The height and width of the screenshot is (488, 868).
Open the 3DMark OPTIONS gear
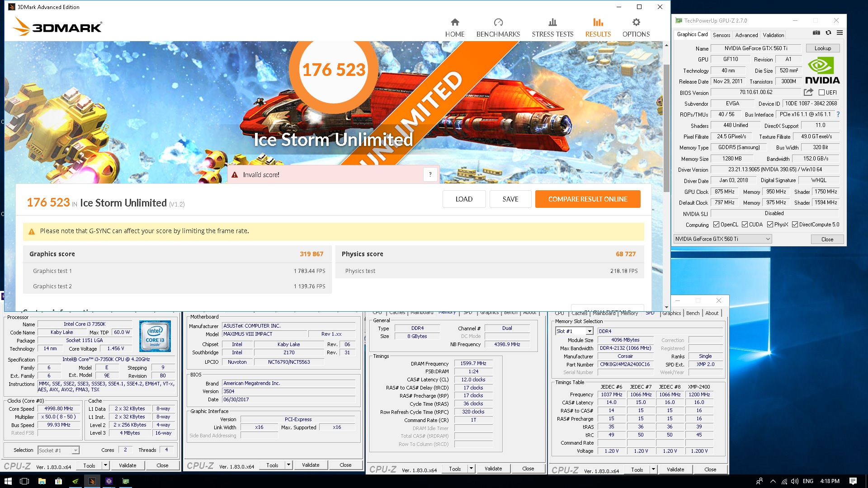coord(636,28)
